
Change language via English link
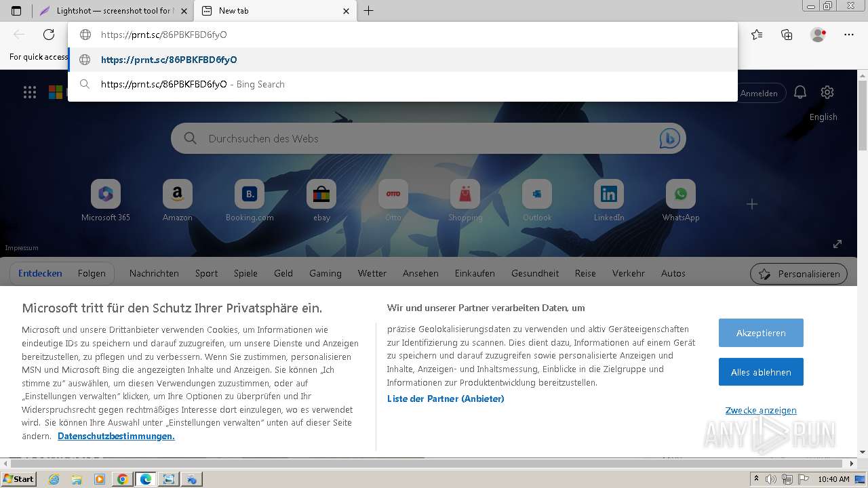pos(823,117)
